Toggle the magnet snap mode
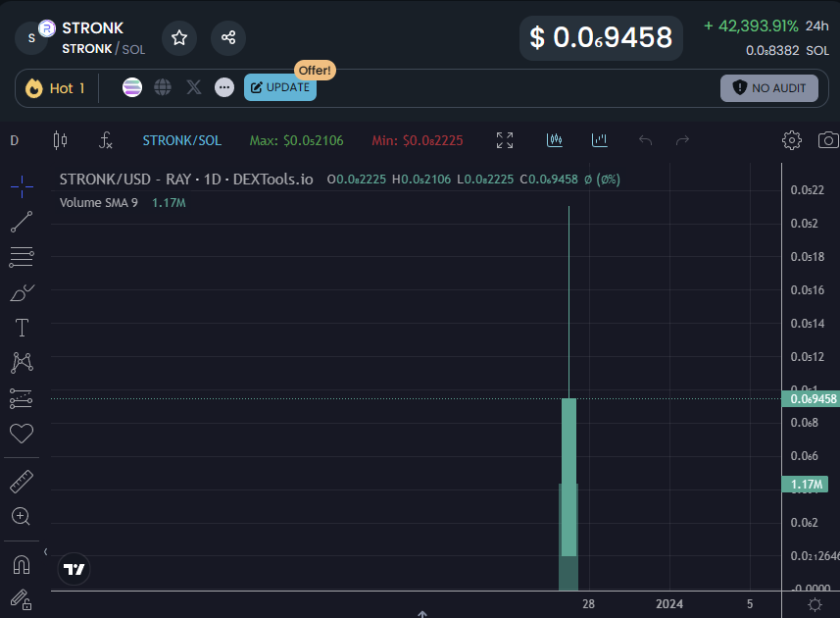The height and width of the screenshot is (618, 840). [x=22, y=565]
